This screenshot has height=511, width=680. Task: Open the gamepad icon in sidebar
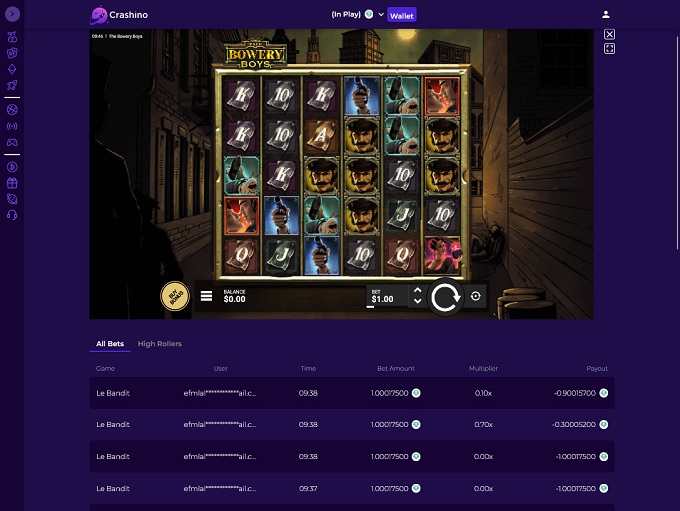[x=12, y=142]
